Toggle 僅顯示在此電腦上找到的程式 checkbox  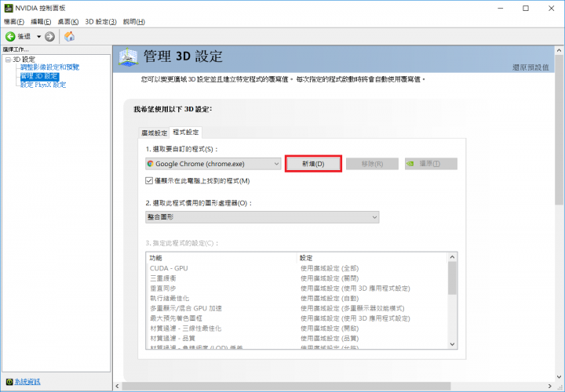point(149,180)
